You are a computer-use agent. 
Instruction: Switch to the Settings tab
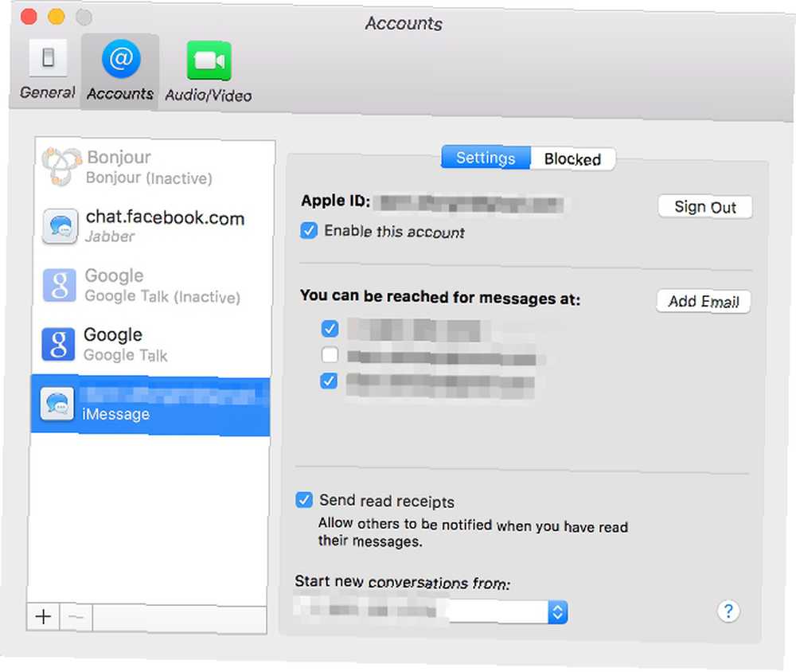pyautogui.click(x=486, y=158)
